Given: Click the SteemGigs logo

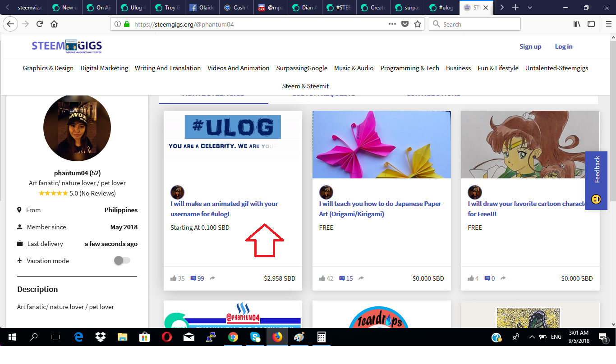Looking at the screenshot, I should tap(67, 46).
